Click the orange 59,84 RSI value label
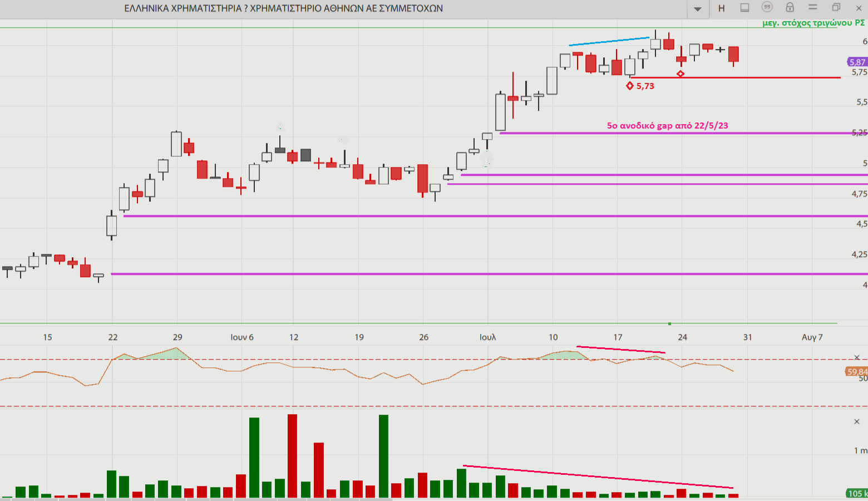The height and width of the screenshot is (501, 868). [x=857, y=371]
